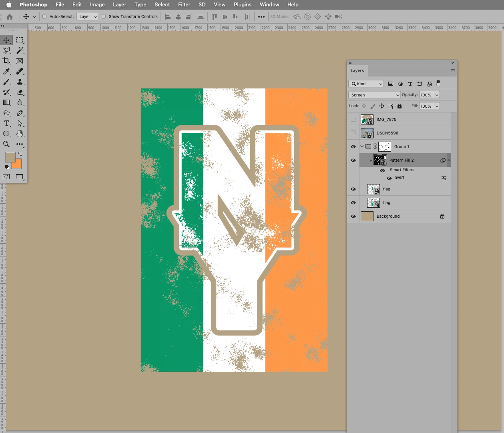Image resolution: width=504 pixels, height=433 pixels.
Task: Enable the Auto-Select checkbox
Action: pos(44,17)
